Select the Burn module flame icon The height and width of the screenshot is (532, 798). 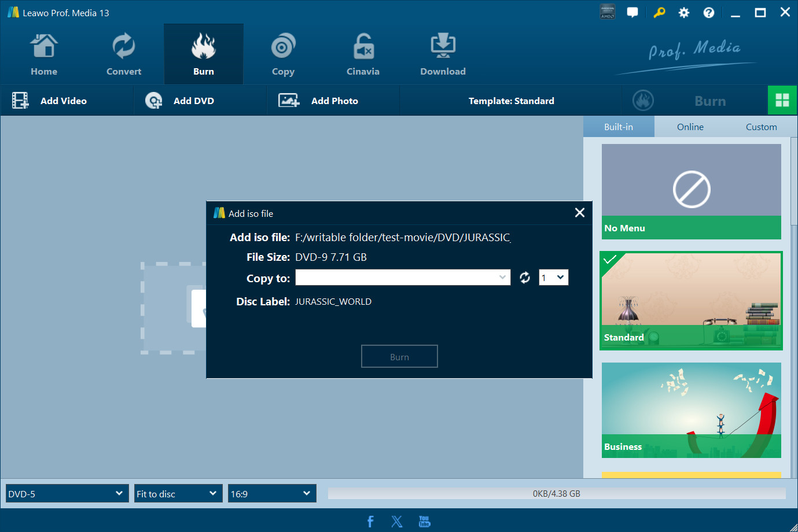coord(204,46)
